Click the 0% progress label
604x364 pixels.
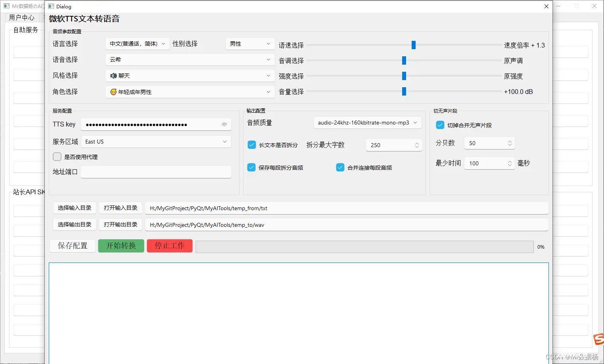(541, 247)
